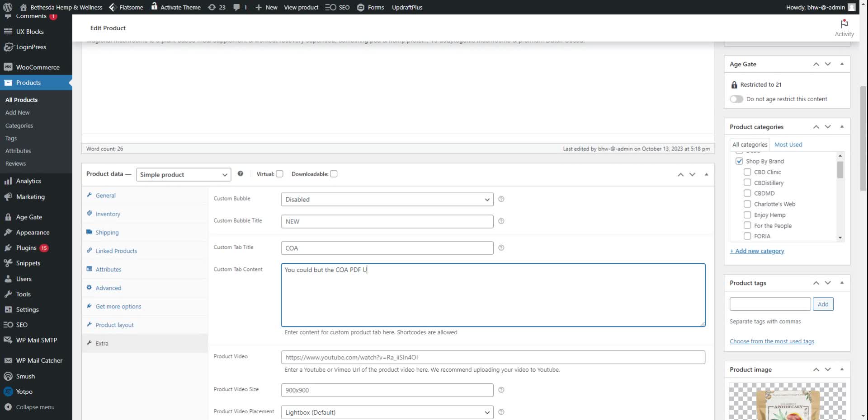This screenshot has height=420, width=868.
Task: Toggle Do not age restrict this content
Action: click(x=736, y=99)
